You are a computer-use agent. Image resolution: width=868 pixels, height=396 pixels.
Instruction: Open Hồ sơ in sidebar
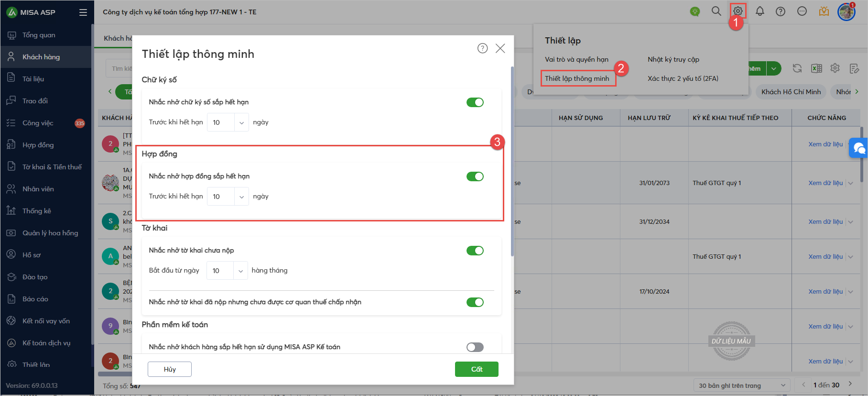tap(45, 255)
